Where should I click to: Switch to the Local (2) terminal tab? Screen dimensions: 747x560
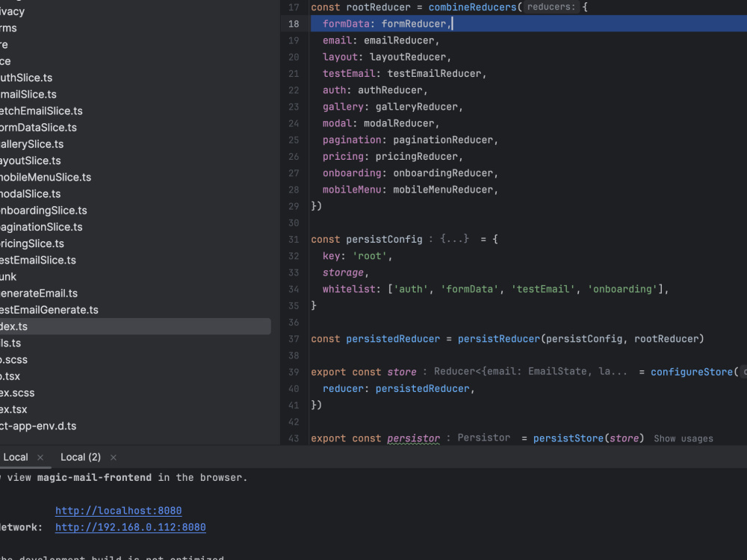[81, 457]
